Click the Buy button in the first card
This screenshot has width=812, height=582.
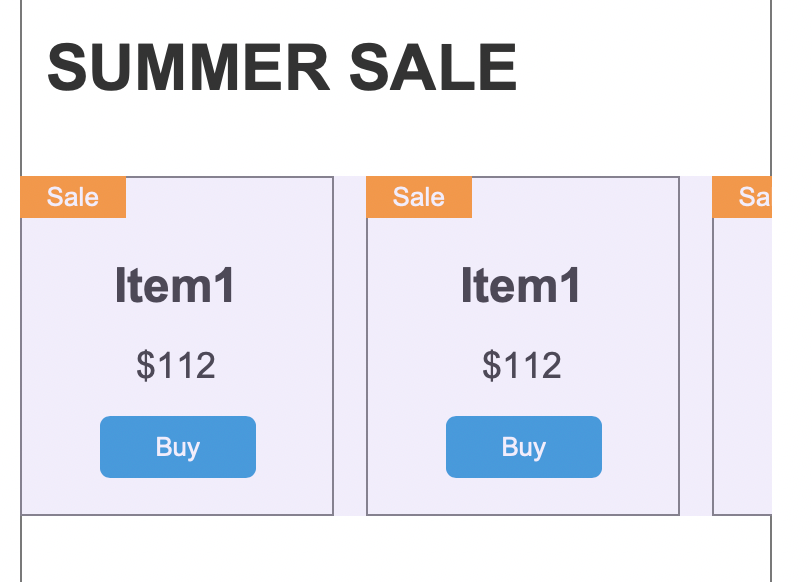(178, 447)
